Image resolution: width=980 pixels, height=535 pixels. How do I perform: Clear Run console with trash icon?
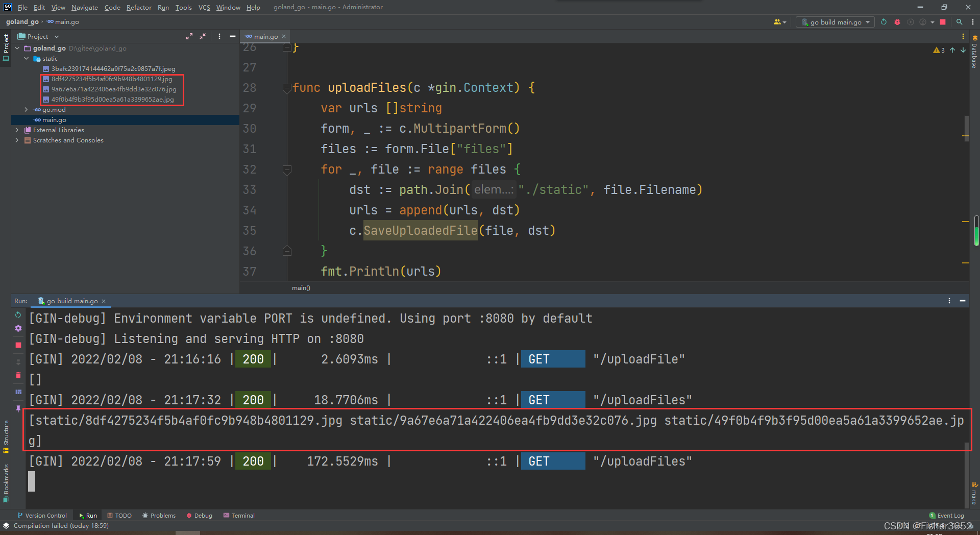pyautogui.click(x=18, y=375)
